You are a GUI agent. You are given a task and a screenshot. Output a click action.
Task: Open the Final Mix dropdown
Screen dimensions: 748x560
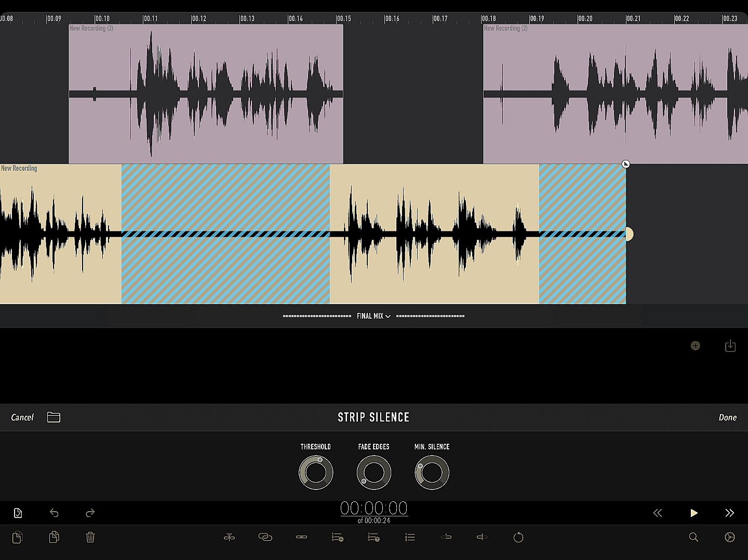point(373,316)
